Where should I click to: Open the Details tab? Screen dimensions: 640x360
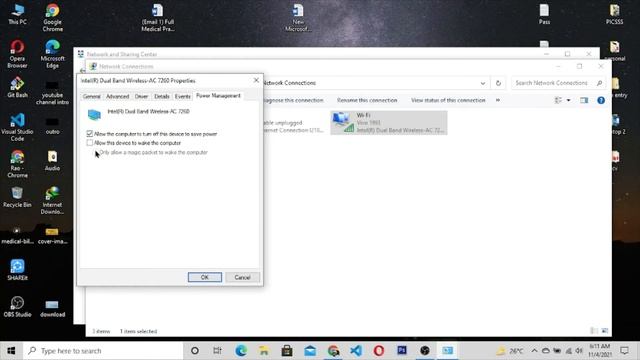162,96
